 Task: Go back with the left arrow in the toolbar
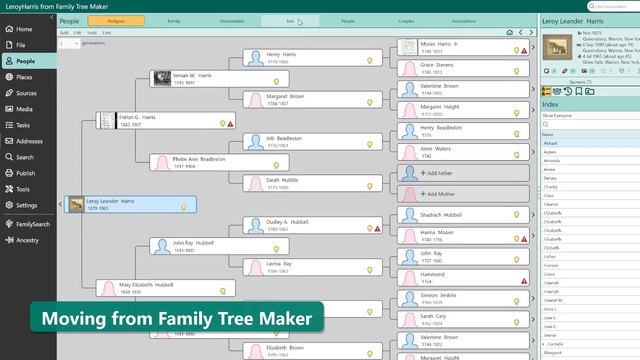coord(521,32)
